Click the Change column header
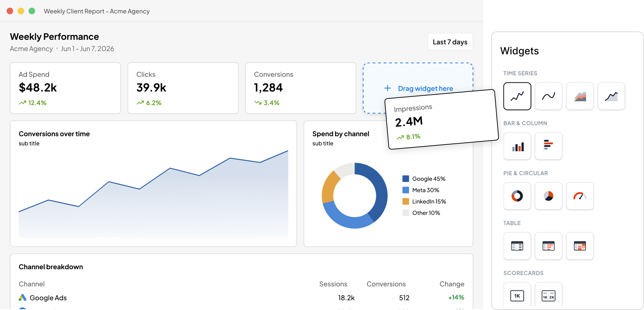Viewport: 644px width, 310px height. (x=452, y=284)
